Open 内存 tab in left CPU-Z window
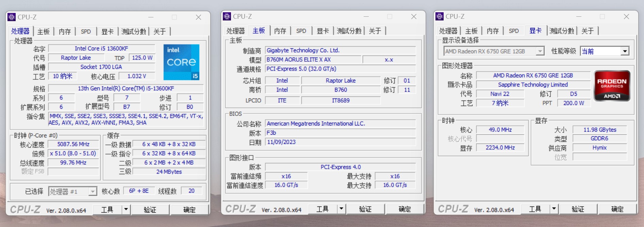Screen dimensions: 644x227 coord(65,32)
